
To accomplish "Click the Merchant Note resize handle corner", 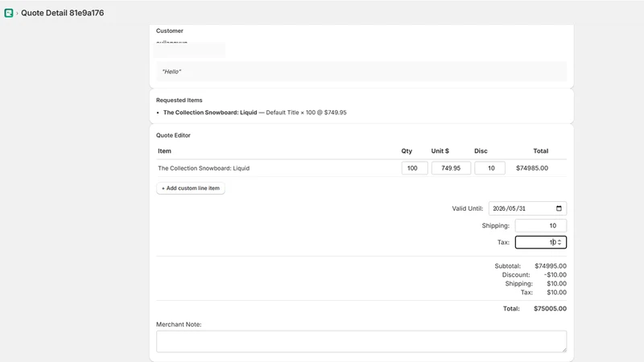I will pyautogui.click(x=564, y=350).
